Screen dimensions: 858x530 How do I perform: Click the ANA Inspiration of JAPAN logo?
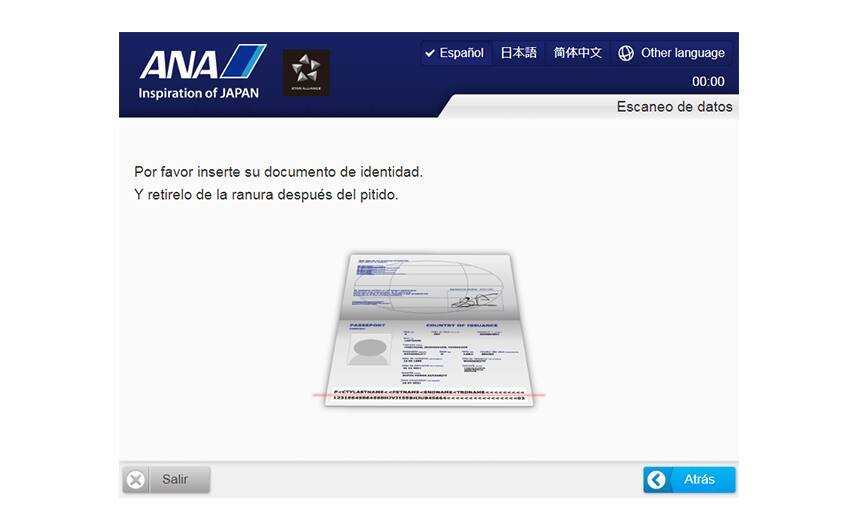(x=202, y=72)
